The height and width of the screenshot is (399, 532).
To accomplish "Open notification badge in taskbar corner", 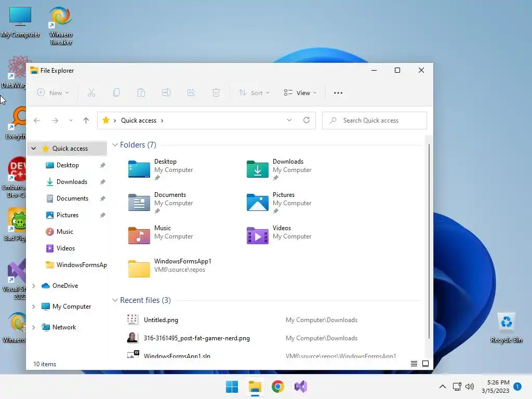I will coord(517,386).
